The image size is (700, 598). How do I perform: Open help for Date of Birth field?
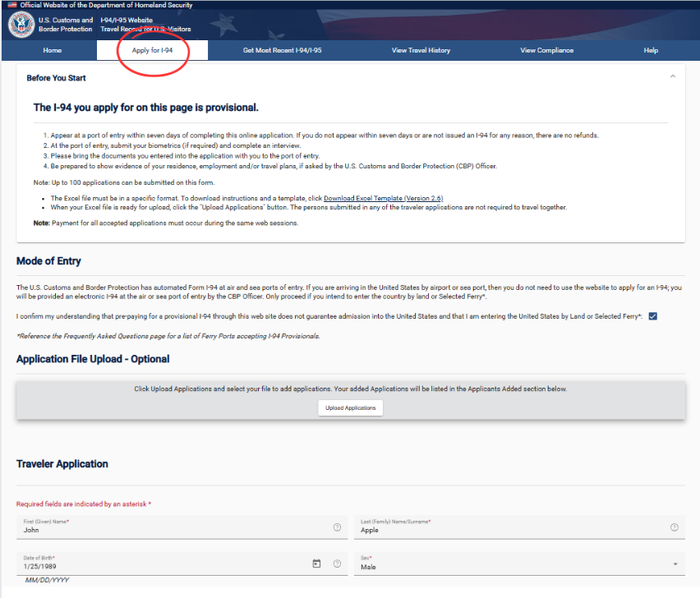click(x=337, y=563)
